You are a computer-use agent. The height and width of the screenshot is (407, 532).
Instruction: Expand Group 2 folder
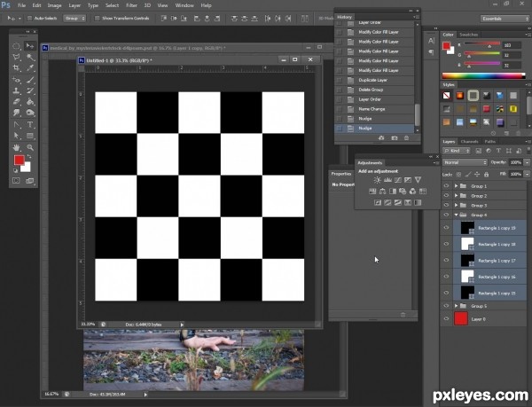tap(457, 196)
